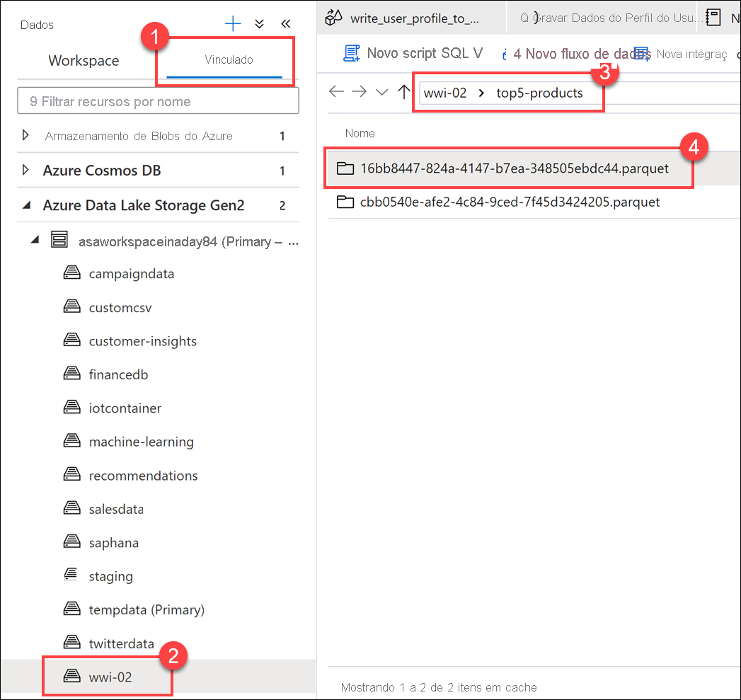This screenshot has width=741, height=700.
Task: Click top5-products in the breadcrumb path
Action: (539, 93)
